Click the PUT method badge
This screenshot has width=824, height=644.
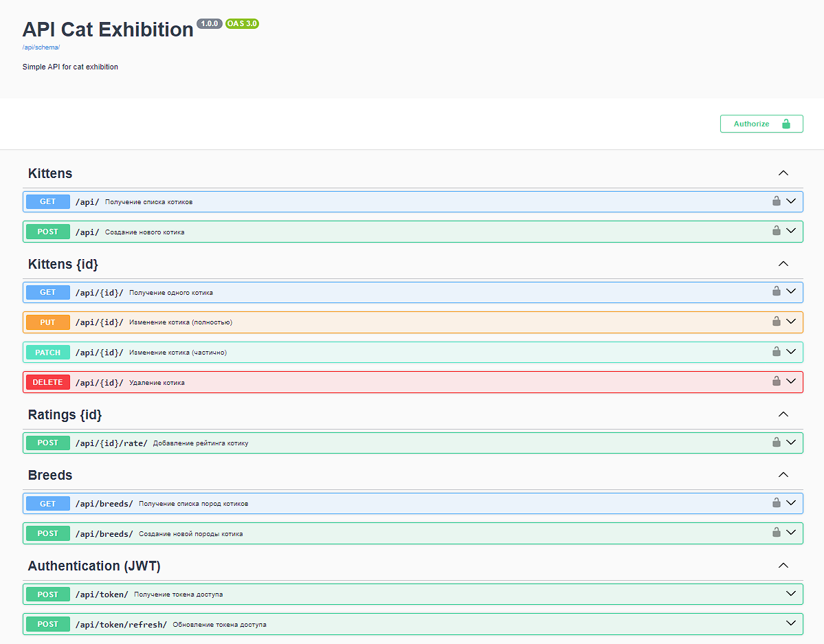pyautogui.click(x=48, y=322)
